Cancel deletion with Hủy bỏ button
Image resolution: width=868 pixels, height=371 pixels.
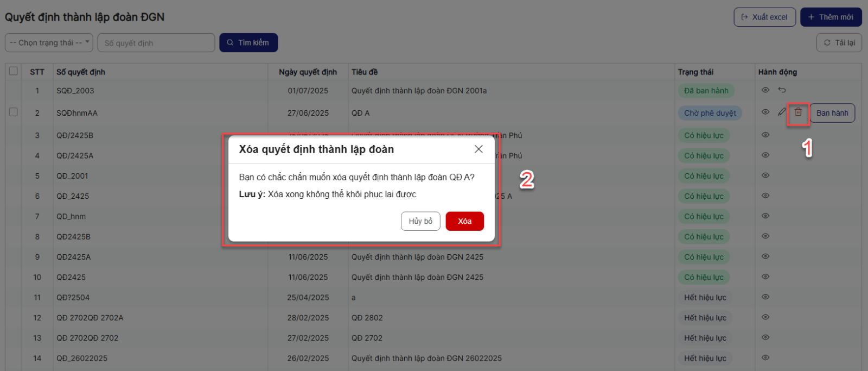[420, 221]
